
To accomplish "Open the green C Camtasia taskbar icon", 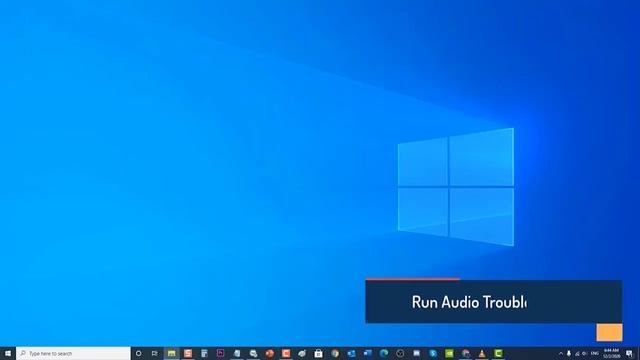I will [498, 353].
